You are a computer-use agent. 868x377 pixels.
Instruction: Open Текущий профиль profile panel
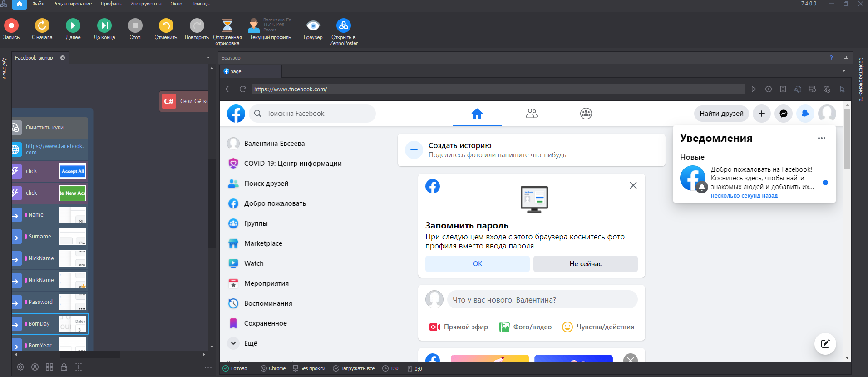271,29
